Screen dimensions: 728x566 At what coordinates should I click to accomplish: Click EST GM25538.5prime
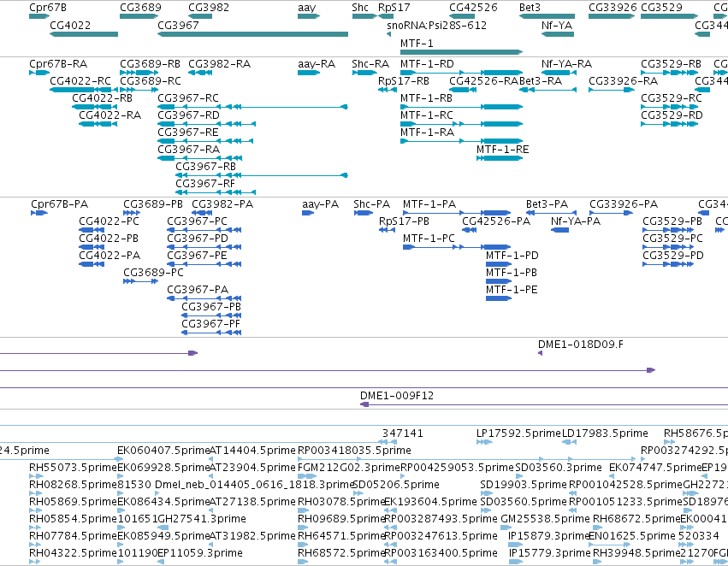coord(545,519)
